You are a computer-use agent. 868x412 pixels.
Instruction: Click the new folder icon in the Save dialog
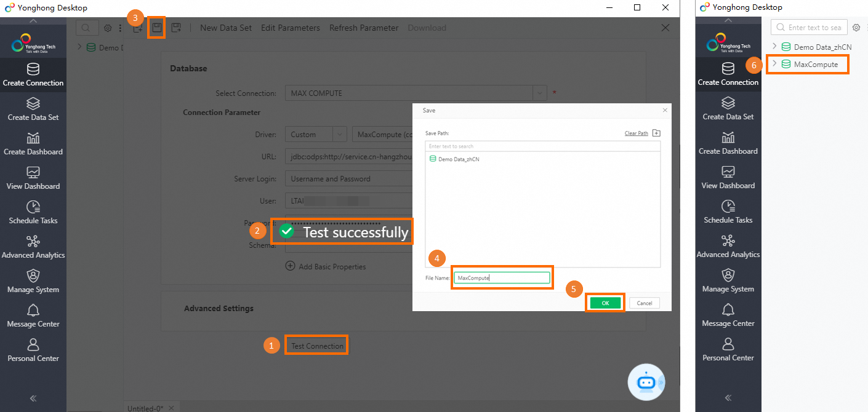(656, 133)
